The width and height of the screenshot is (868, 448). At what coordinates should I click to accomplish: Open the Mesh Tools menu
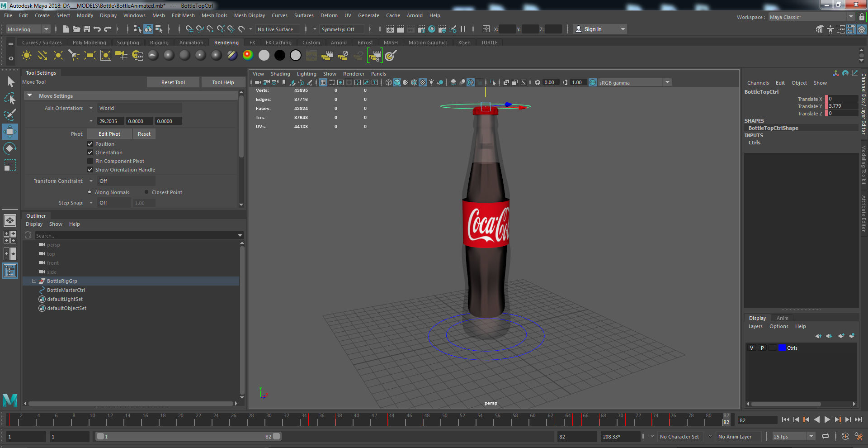click(x=214, y=15)
